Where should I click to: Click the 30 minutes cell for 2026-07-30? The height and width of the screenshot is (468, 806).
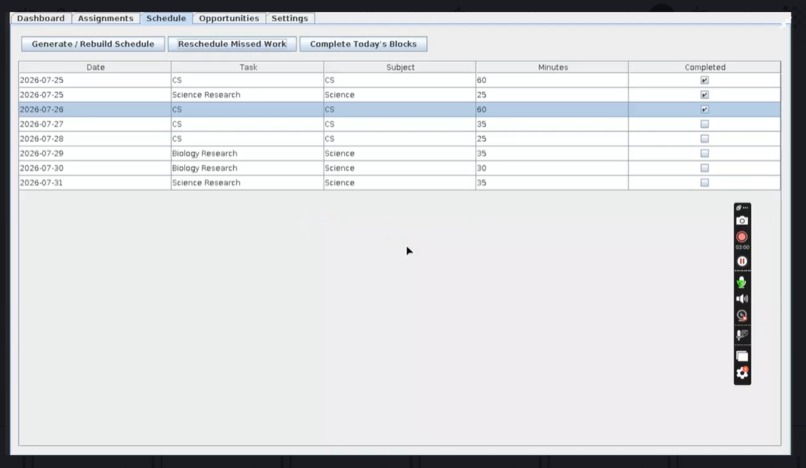(553, 168)
